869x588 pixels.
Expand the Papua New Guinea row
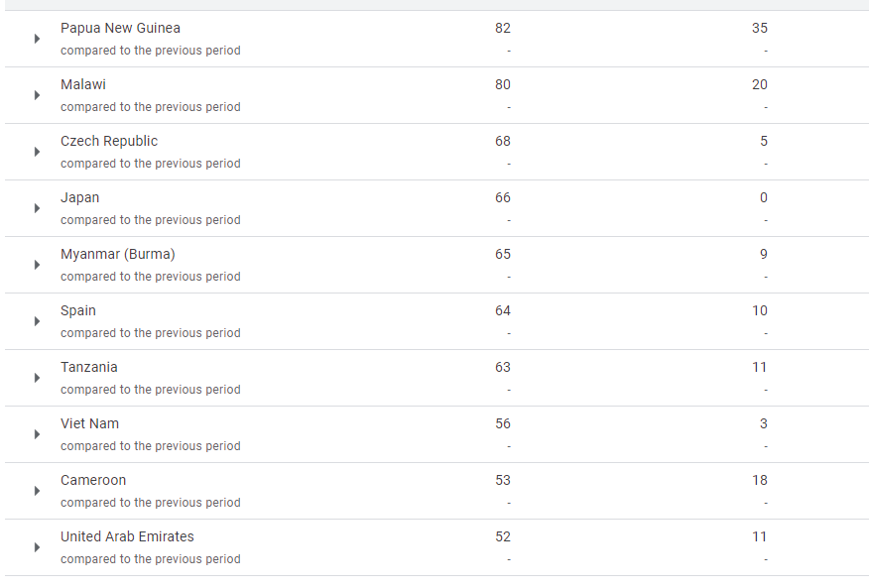pos(37,39)
